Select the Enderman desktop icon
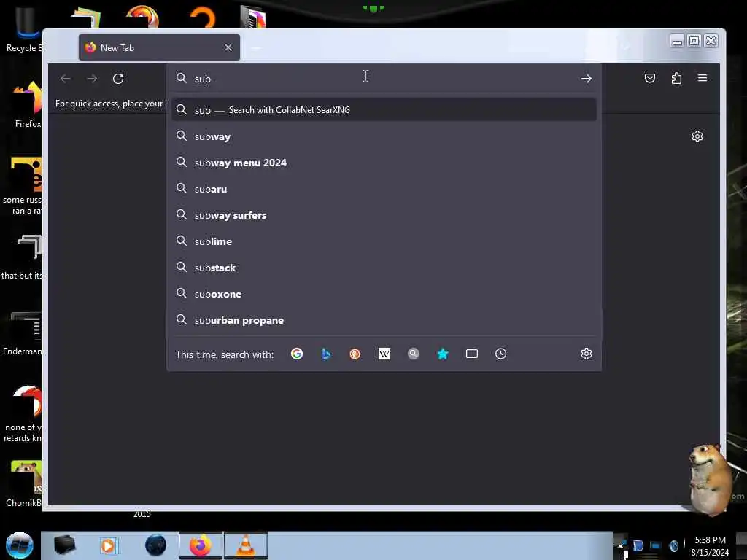 tap(23, 333)
